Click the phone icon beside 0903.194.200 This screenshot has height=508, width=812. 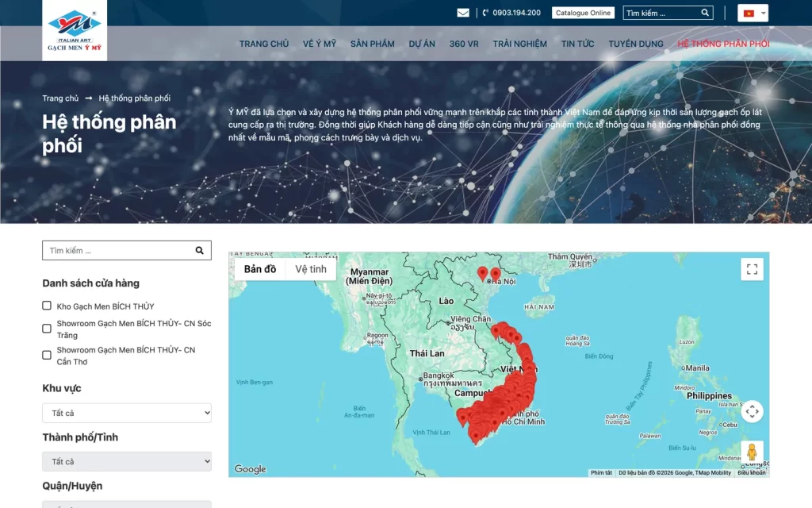pyautogui.click(x=485, y=13)
